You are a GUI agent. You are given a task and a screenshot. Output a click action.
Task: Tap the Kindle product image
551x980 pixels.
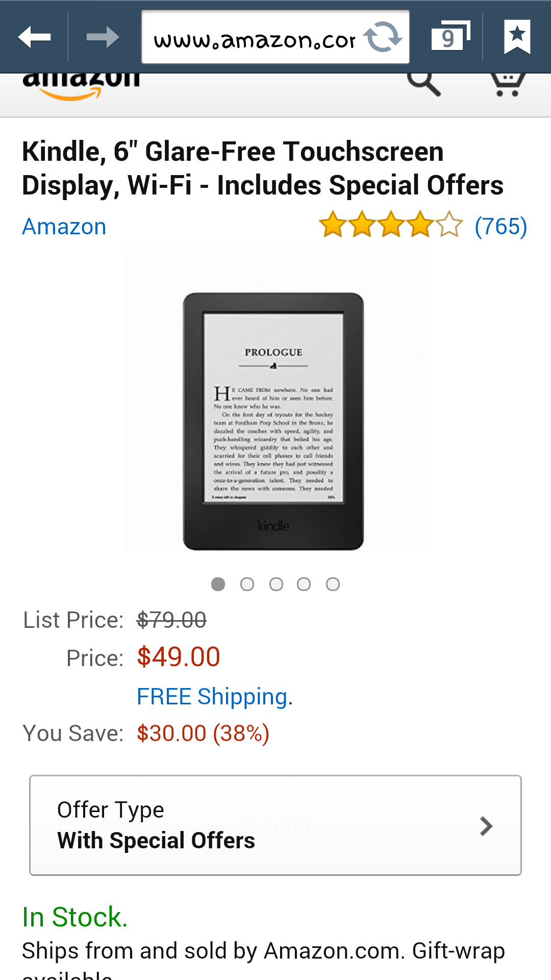click(x=273, y=422)
